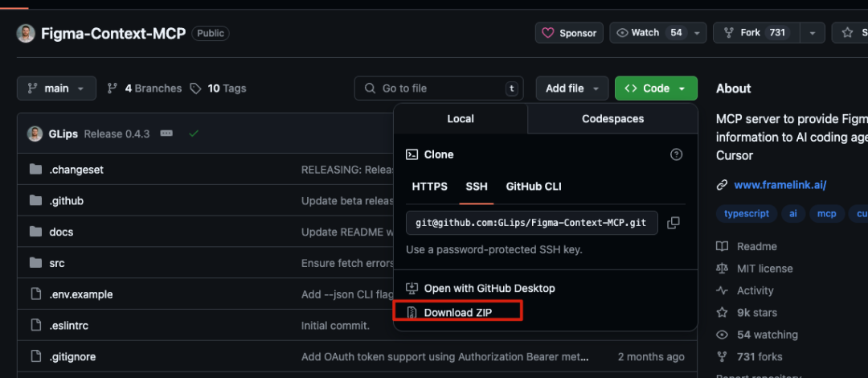Copy the clone URL with copy icon
This screenshot has width=868, height=378.
674,223
